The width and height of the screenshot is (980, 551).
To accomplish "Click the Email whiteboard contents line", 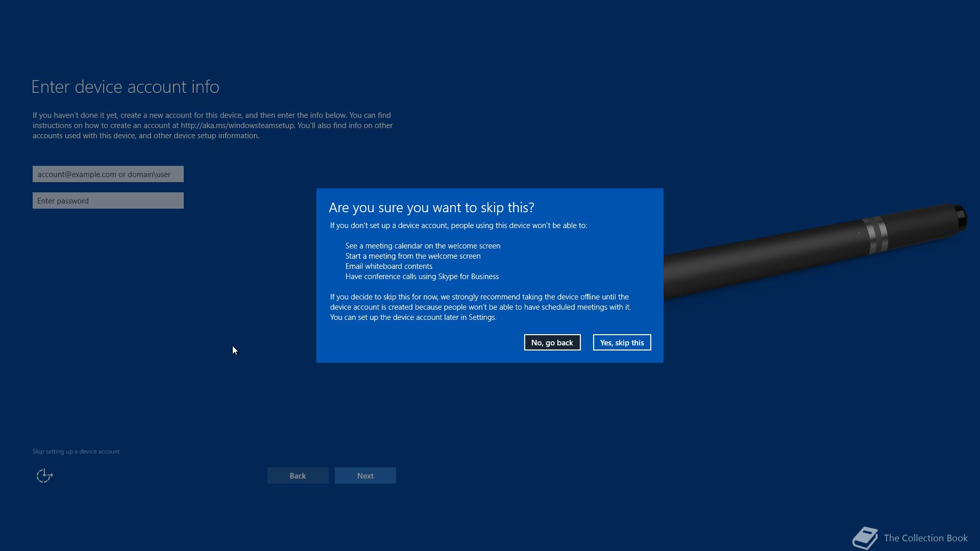I will click(x=388, y=266).
